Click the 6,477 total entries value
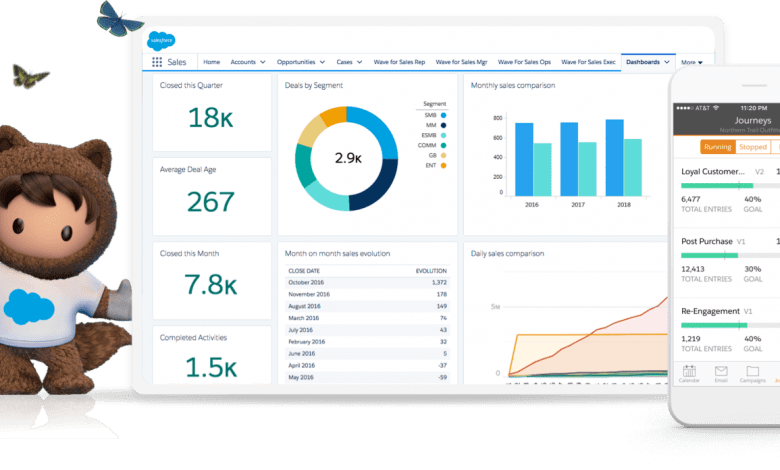The image size is (780, 470). coord(690,199)
